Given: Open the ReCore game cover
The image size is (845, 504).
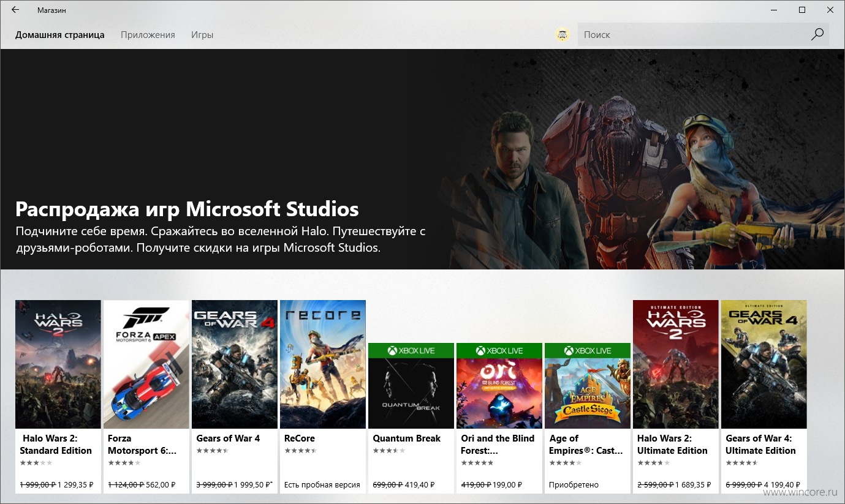Looking at the screenshot, I should click(x=323, y=364).
